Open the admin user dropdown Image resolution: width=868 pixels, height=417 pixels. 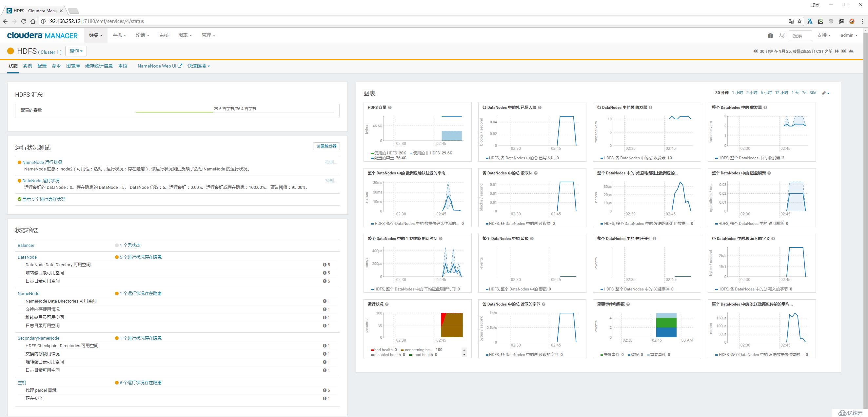click(849, 35)
